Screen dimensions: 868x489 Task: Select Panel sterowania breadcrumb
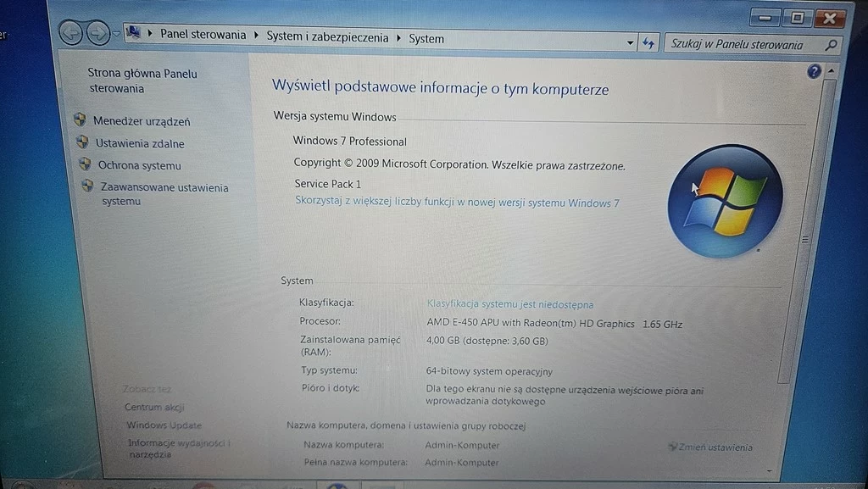(x=203, y=34)
